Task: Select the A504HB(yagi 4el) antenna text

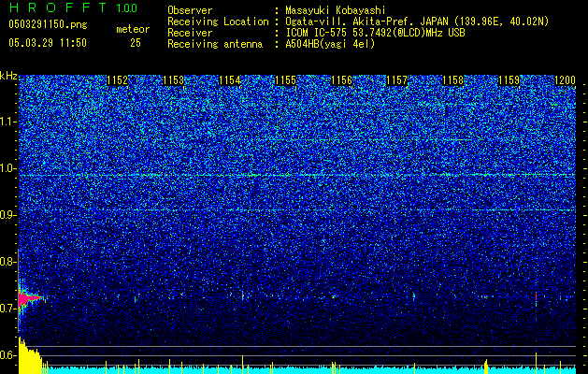Action: 330,44
